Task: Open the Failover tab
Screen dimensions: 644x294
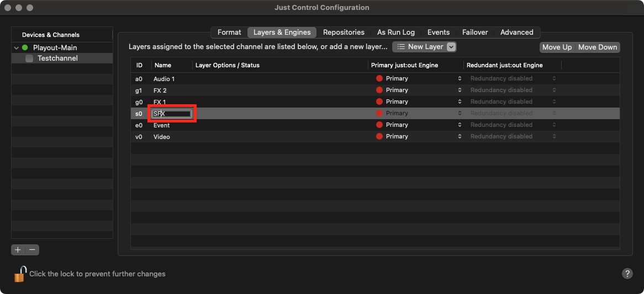Action: coord(475,33)
